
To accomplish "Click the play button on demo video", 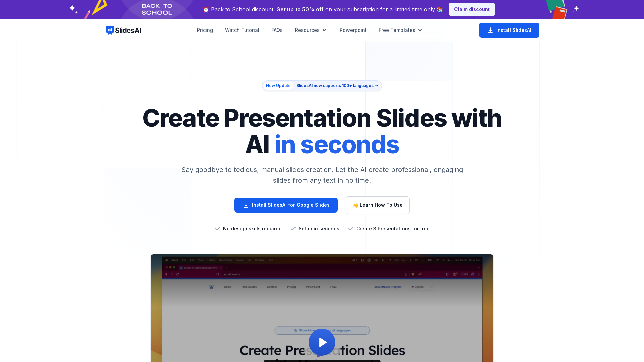I will pos(322,342).
